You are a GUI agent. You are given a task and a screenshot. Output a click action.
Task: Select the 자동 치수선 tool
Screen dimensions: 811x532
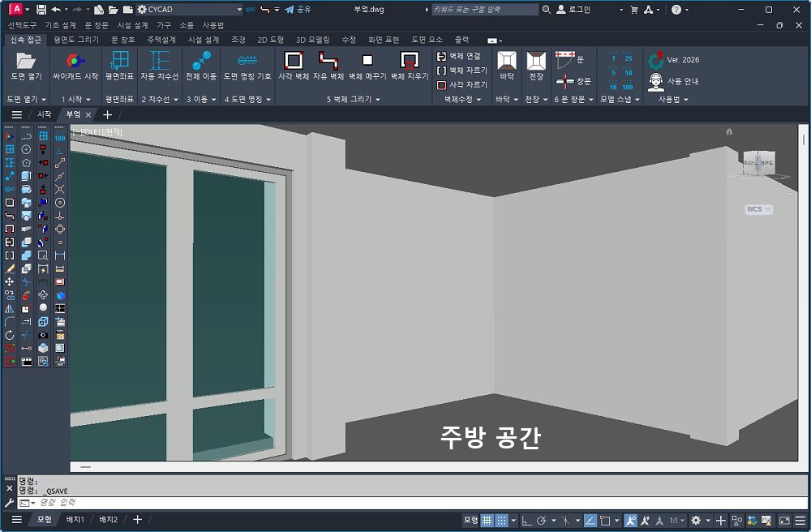(160, 61)
